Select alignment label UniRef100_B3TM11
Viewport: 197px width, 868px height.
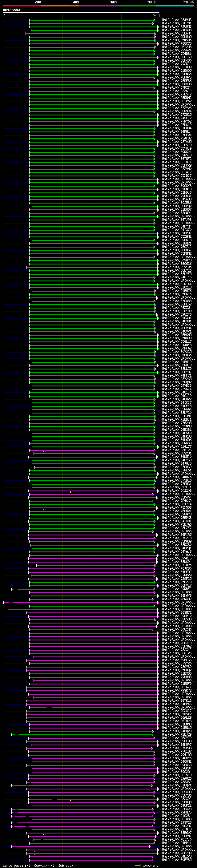tap(177, 162)
